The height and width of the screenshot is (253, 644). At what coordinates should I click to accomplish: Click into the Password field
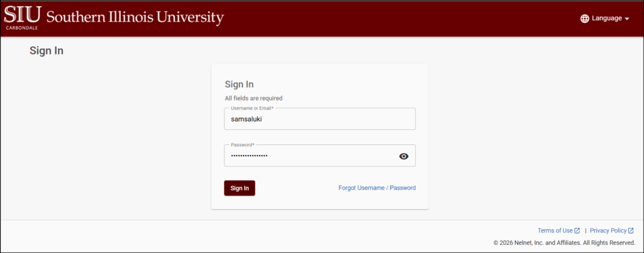click(308, 156)
